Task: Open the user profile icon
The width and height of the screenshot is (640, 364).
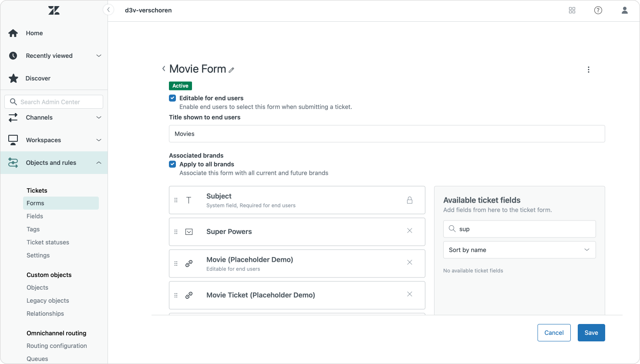Action: tap(624, 10)
